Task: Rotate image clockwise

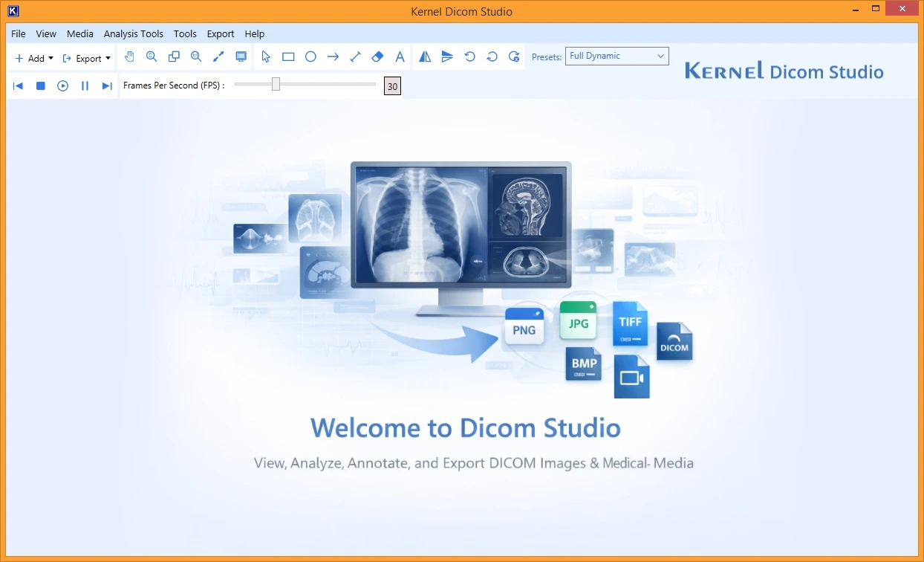Action: point(492,56)
